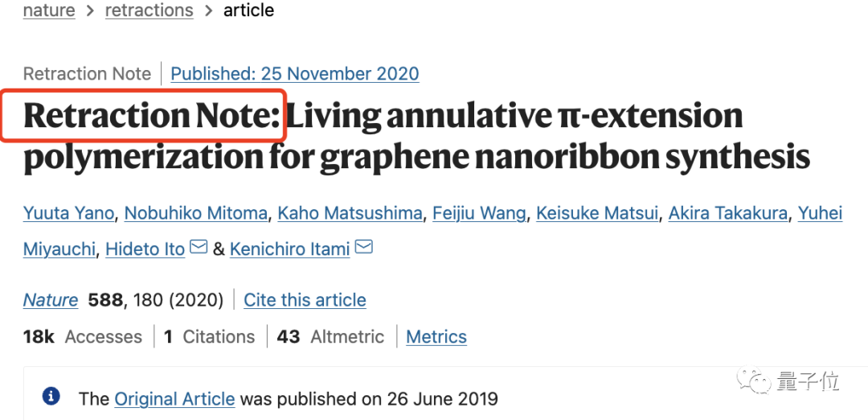Image resolution: width=868 pixels, height=420 pixels.
Task: Open the Published: 25 November 2020 link
Action: tap(295, 74)
